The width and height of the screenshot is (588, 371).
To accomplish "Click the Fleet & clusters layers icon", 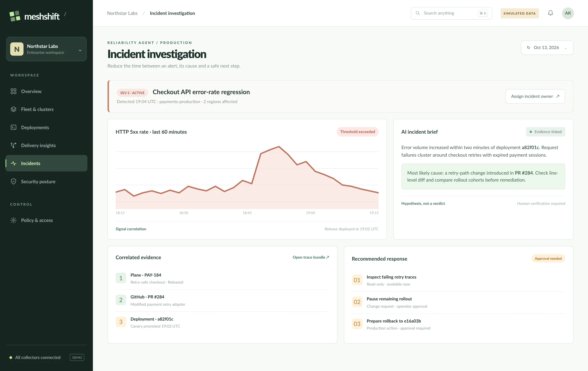I will point(13,109).
